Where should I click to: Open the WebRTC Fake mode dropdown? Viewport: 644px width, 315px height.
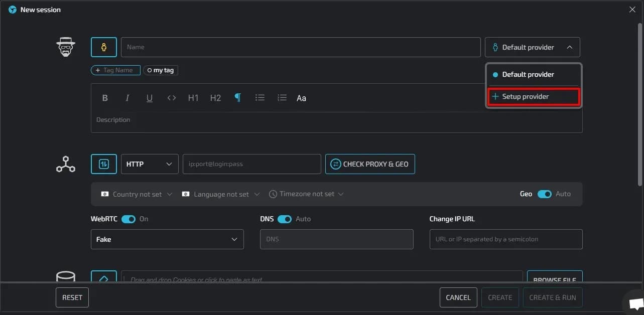click(167, 239)
